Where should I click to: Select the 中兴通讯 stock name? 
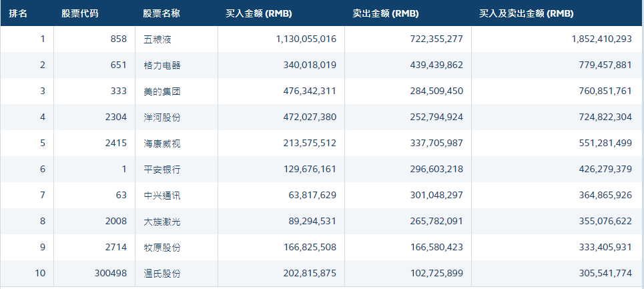pos(162,196)
